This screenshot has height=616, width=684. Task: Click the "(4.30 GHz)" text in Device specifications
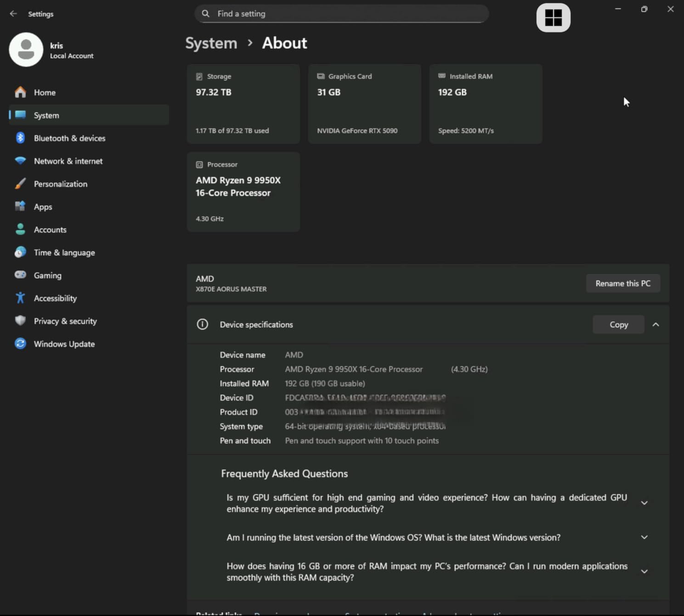coord(469,370)
